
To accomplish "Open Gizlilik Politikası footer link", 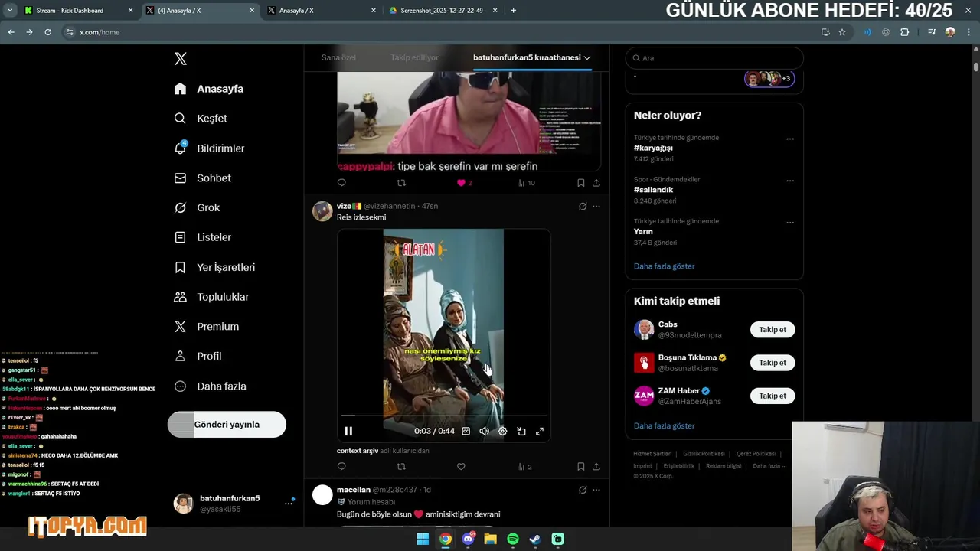I will tap(703, 454).
